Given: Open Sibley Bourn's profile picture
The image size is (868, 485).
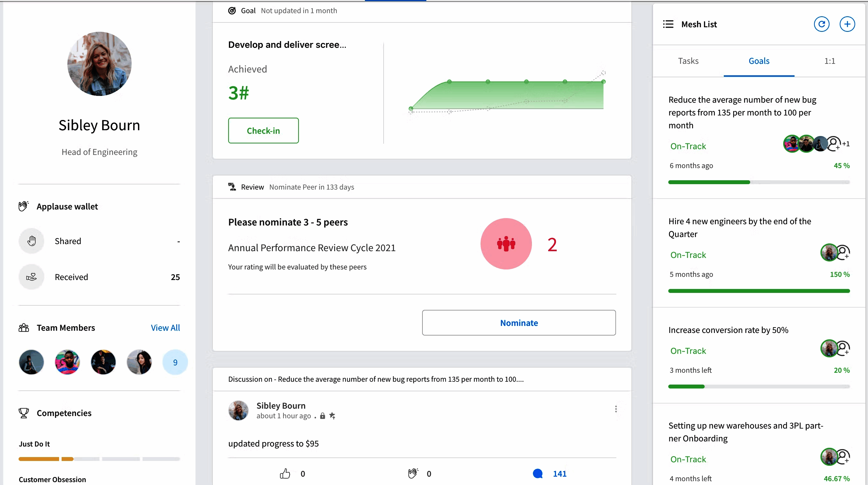Looking at the screenshot, I should tap(99, 64).
